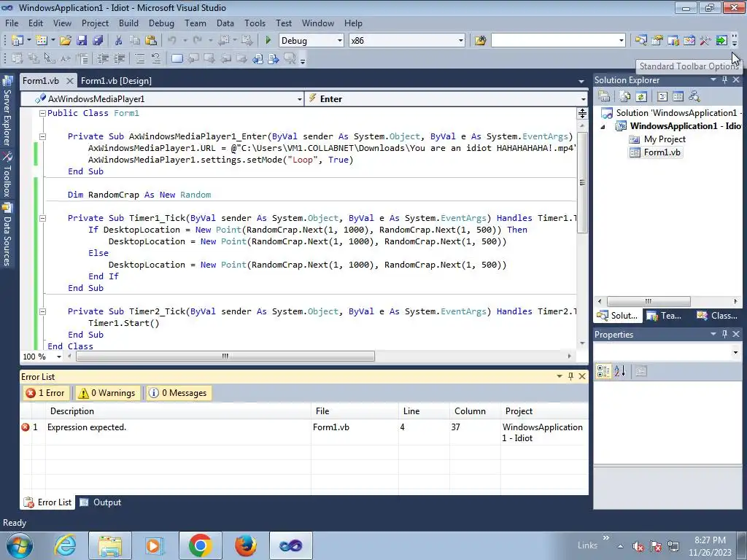Open the Tools menu

[255, 23]
